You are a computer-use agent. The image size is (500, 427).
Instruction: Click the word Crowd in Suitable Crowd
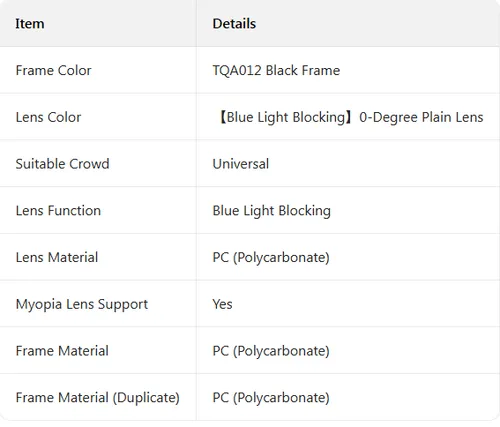pos(89,164)
